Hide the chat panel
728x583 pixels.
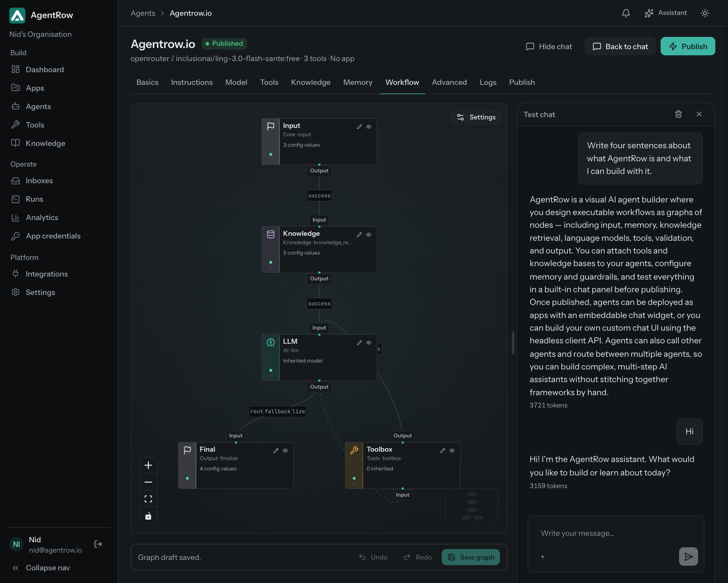coord(549,46)
